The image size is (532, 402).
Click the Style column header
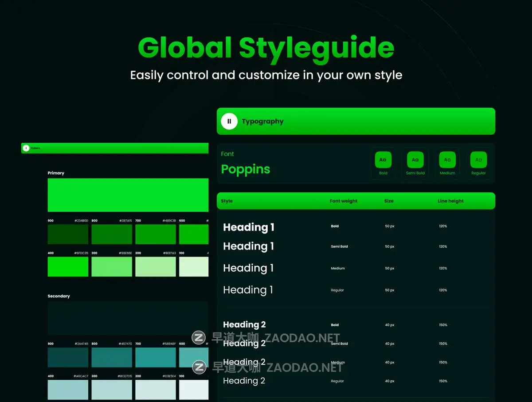click(x=227, y=201)
